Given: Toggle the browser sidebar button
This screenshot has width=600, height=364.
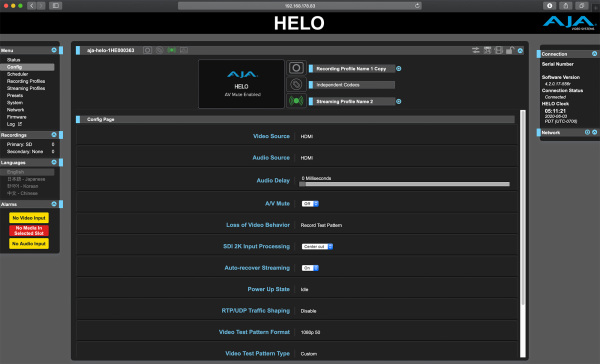Looking at the screenshot, I should pyautogui.click(x=55, y=6).
